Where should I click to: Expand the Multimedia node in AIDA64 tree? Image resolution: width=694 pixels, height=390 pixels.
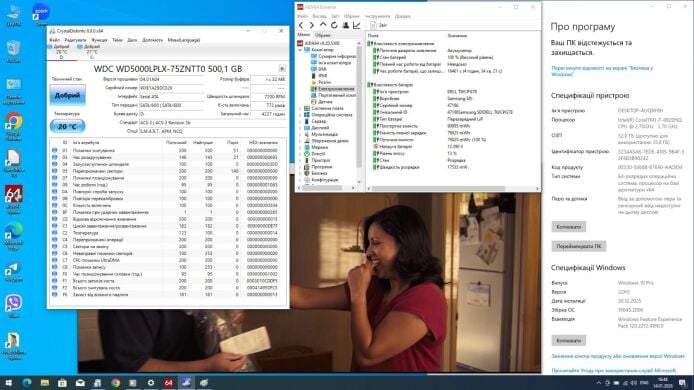coord(300,134)
